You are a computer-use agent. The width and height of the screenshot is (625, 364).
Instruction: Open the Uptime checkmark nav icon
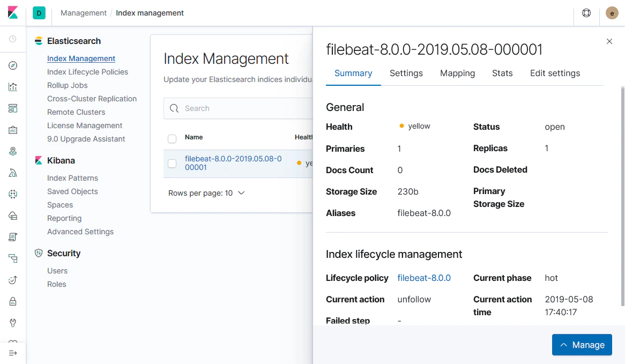click(x=13, y=280)
